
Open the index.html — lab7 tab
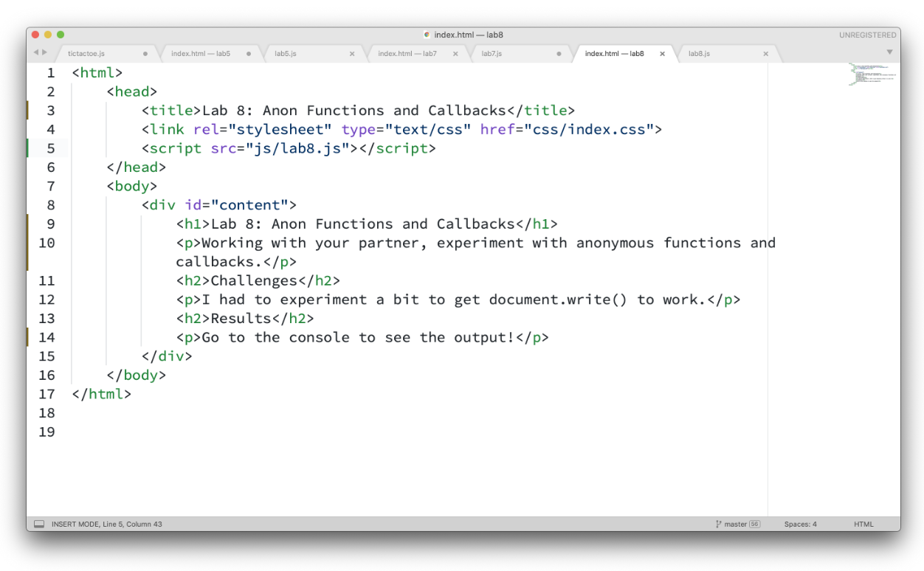click(407, 54)
